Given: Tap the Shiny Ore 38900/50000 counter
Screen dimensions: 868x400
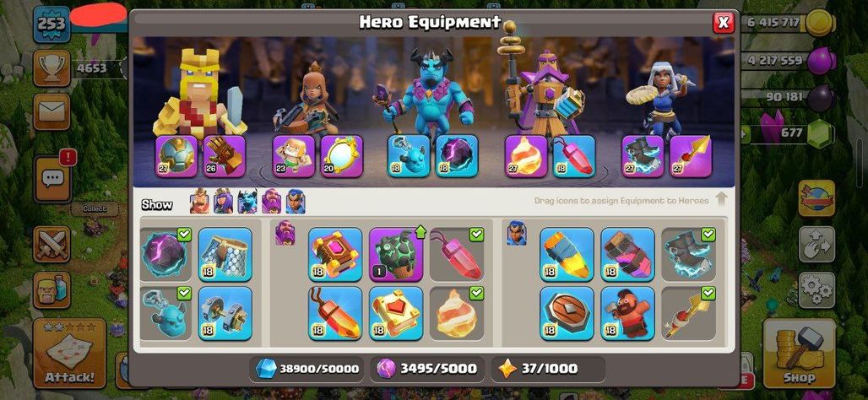Looking at the screenshot, I should (307, 369).
